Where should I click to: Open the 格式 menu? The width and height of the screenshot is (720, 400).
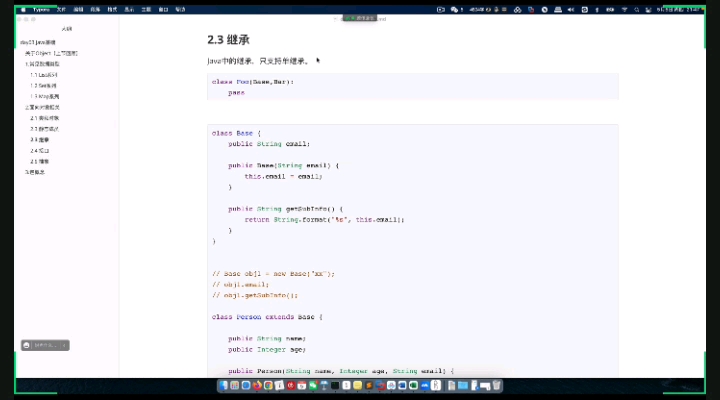pos(112,9)
